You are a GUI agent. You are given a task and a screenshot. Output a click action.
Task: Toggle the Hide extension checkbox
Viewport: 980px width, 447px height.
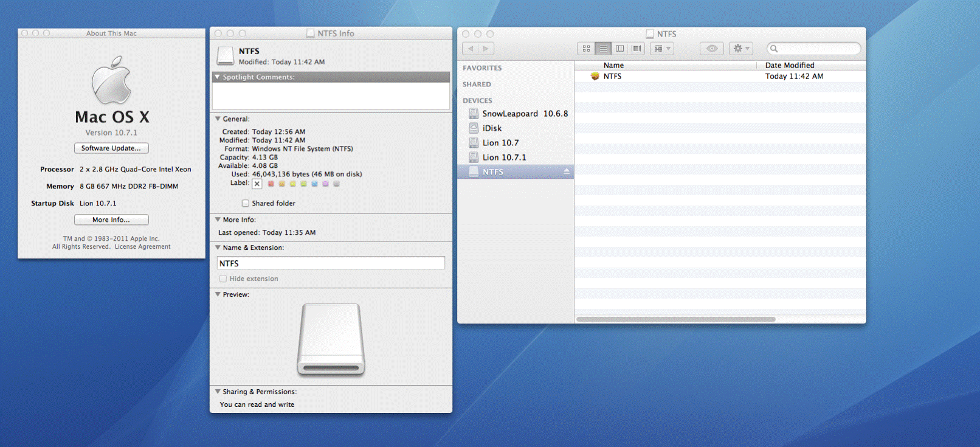(x=223, y=279)
